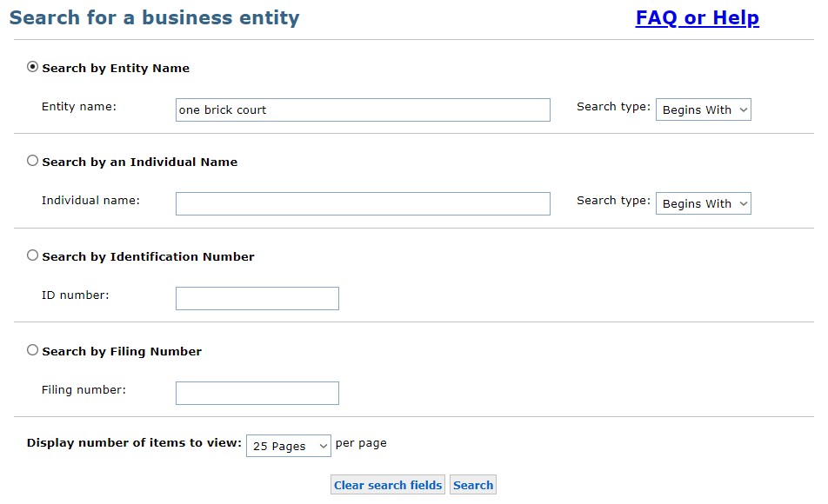Click the chevron arrow on 25 Pages dropdown
The image size is (828, 504).
pos(324,447)
